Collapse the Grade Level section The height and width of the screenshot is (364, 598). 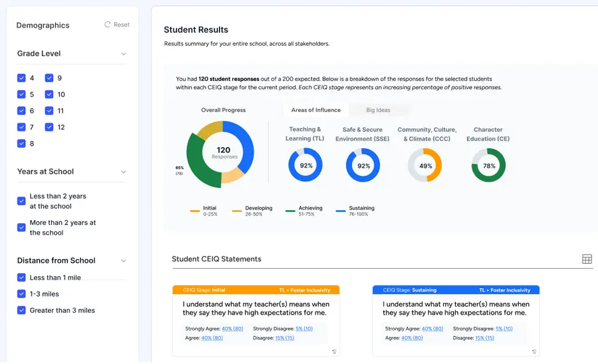tap(124, 54)
